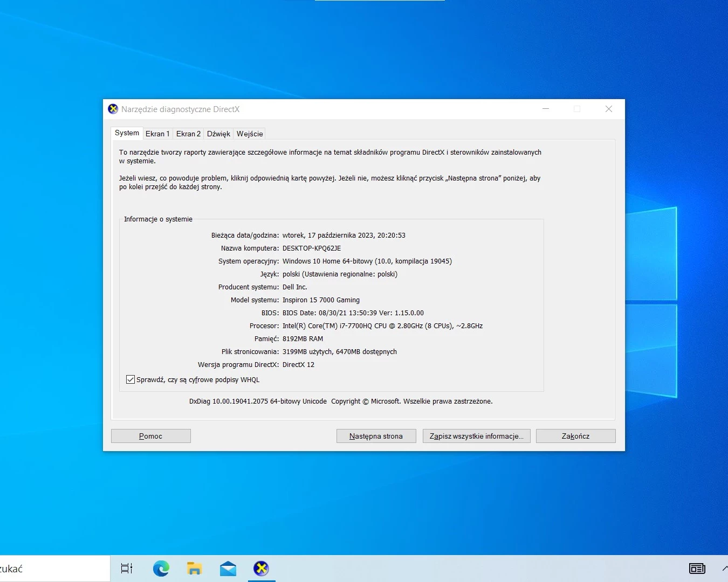Click the DirectX 12 version value
Image resolution: width=728 pixels, height=582 pixels.
point(298,365)
